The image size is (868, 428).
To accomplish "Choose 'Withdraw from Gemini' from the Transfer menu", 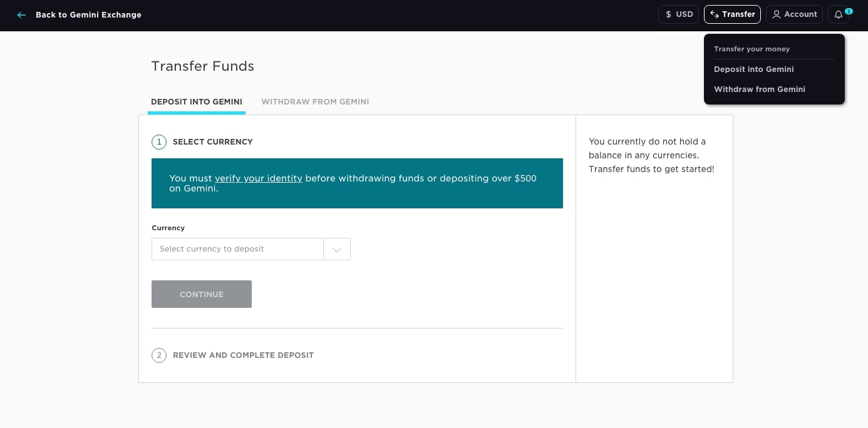I will [x=759, y=89].
